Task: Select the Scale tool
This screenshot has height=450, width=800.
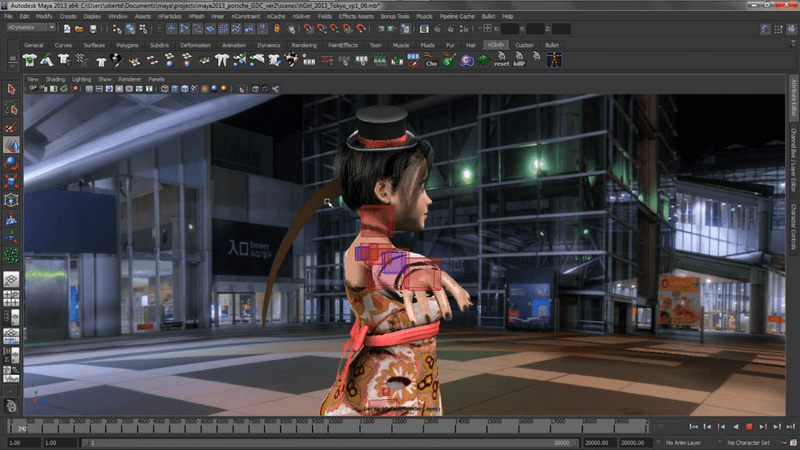Action: 11,181
